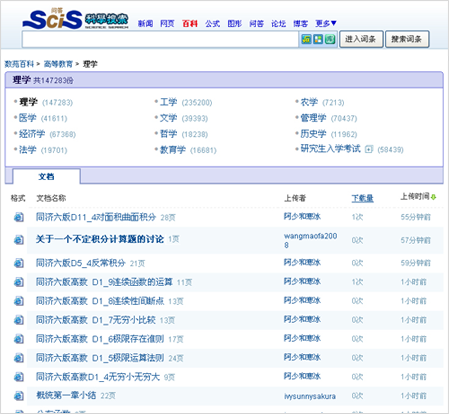Sort by 下载量 column header
The image size is (449, 414).
coord(362,198)
